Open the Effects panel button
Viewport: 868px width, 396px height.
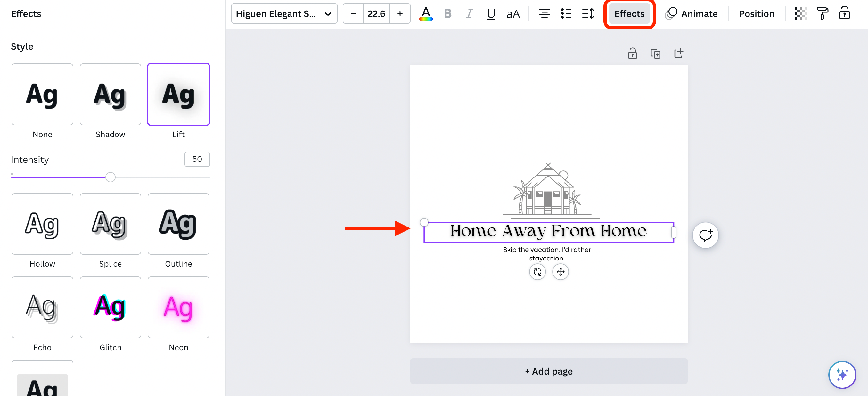[629, 13]
